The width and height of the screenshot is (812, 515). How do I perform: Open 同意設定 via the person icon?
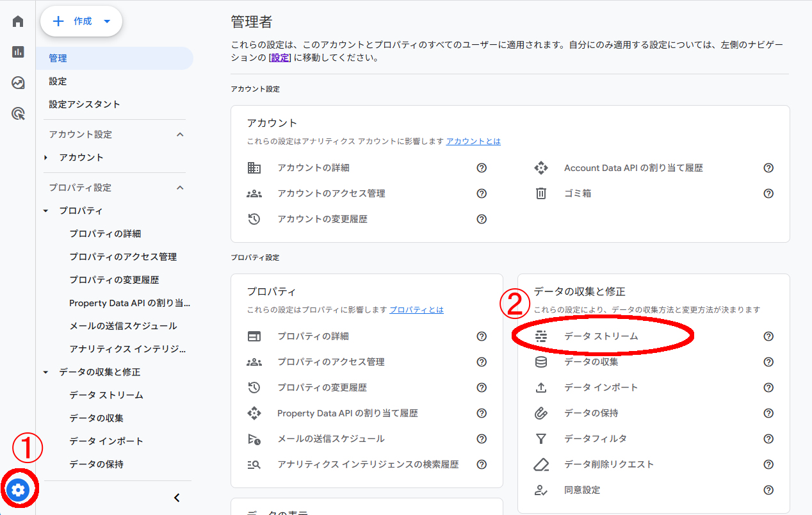click(x=541, y=489)
